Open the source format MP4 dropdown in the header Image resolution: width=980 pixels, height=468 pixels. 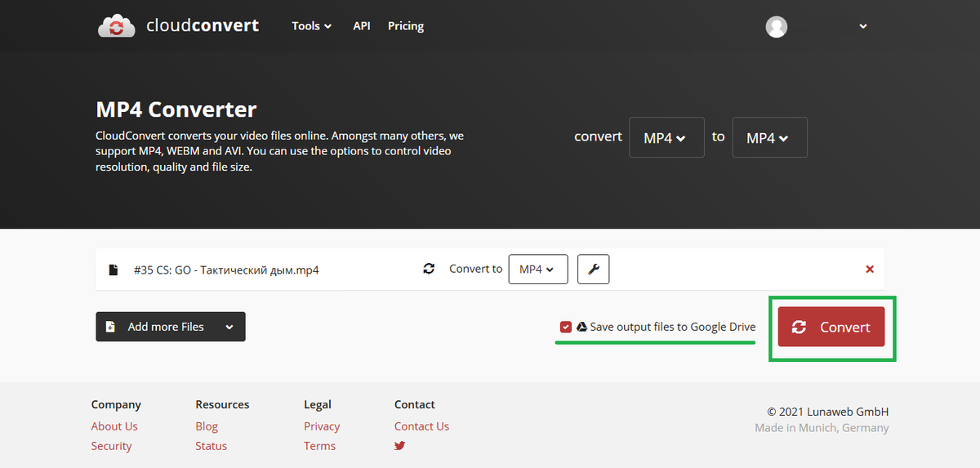coord(666,137)
